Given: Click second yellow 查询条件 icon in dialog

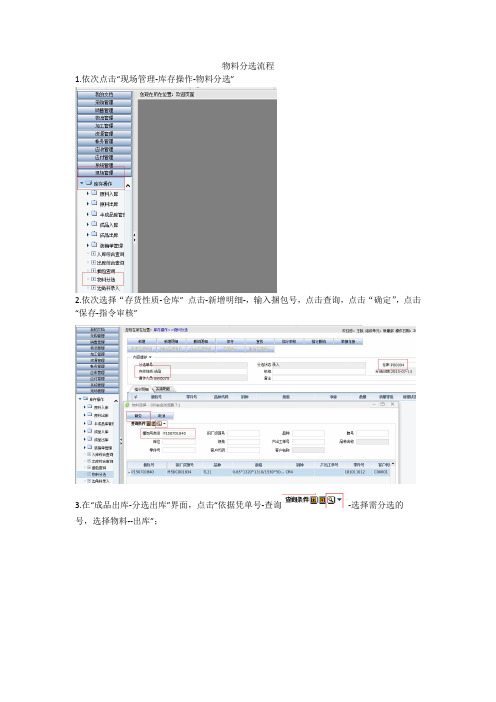Looking at the screenshot, I should tap(154, 424).
